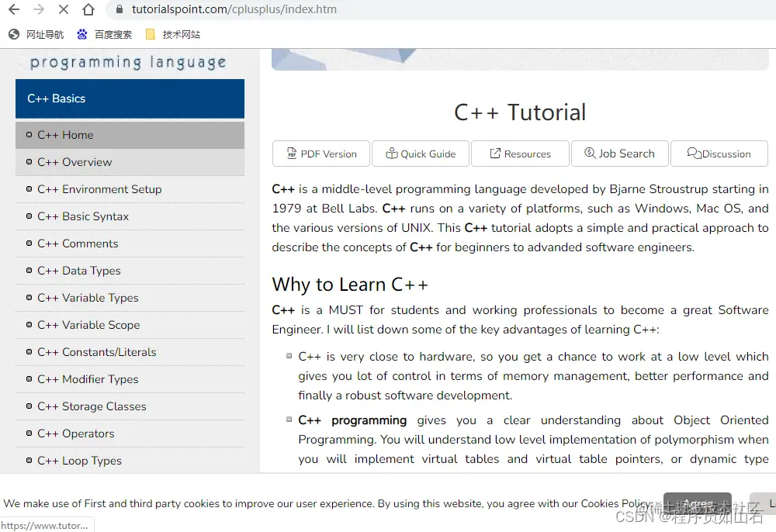Click the Job Search button
776x532 pixels.
(619, 154)
